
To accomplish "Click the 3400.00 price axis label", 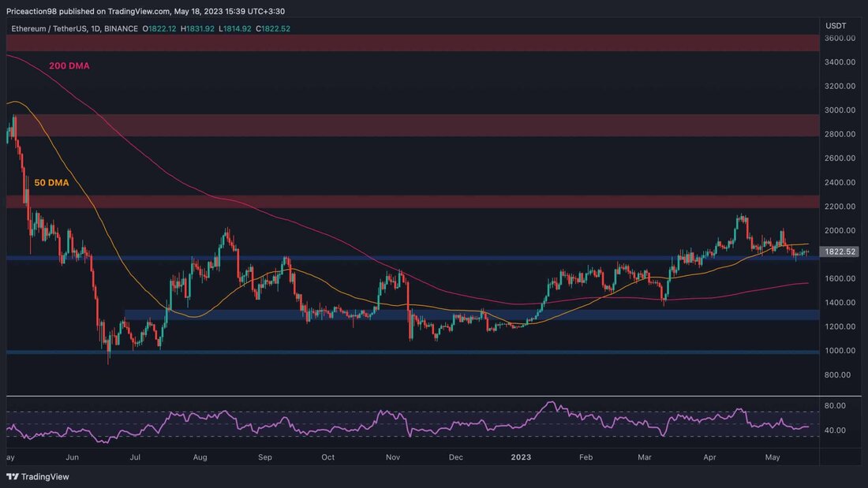I will click(x=840, y=62).
